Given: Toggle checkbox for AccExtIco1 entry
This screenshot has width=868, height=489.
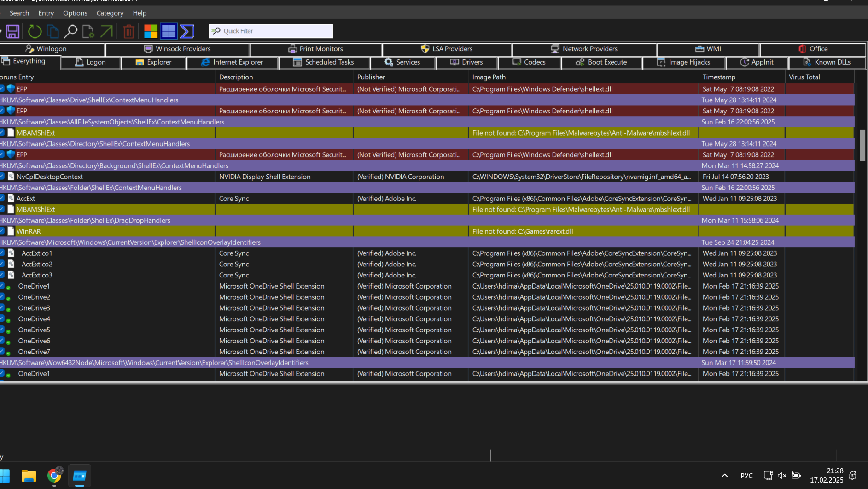Looking at the screenshot, I should point(2,253).
